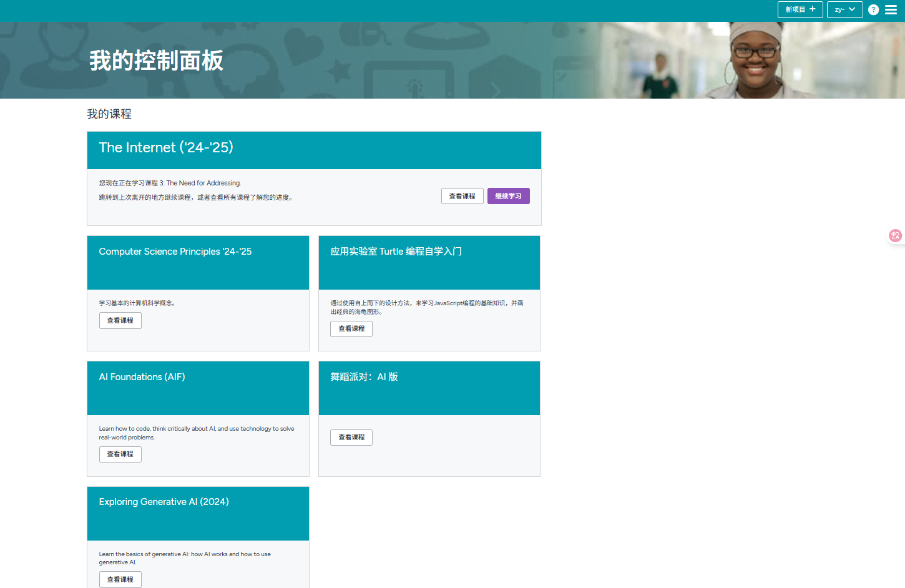
Task: Click the 我的控制面板 page title
Action: (156, 61)
